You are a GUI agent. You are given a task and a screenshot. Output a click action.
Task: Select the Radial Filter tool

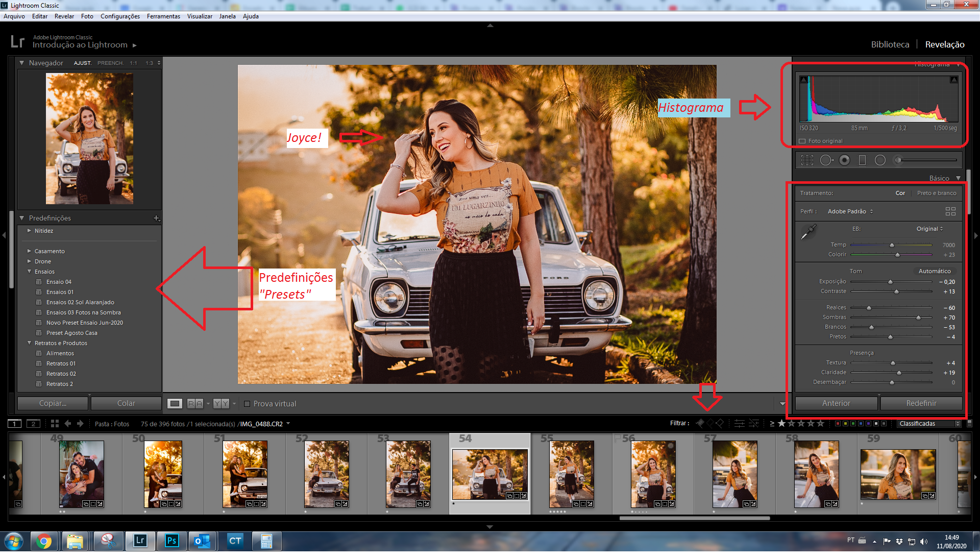click(880, 160)
